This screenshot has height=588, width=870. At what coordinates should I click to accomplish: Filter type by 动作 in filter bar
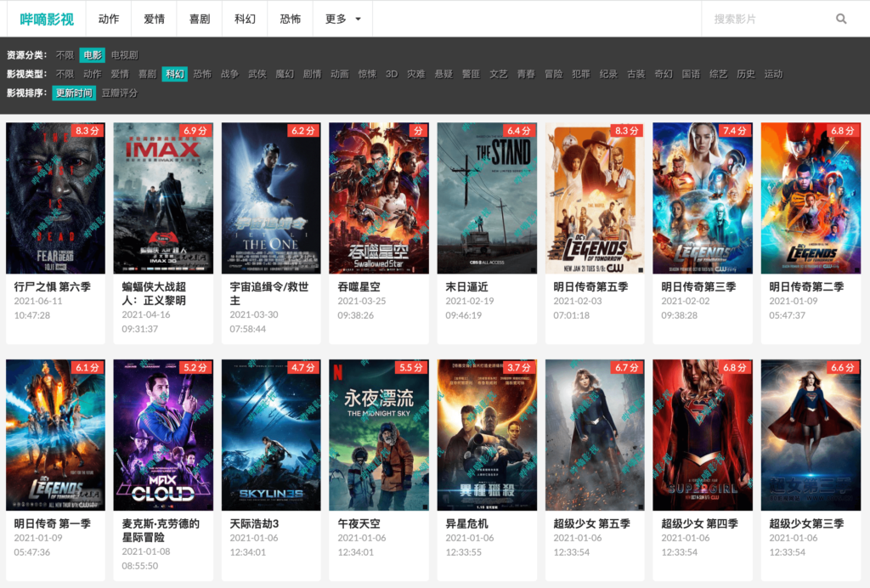point(92,74)
